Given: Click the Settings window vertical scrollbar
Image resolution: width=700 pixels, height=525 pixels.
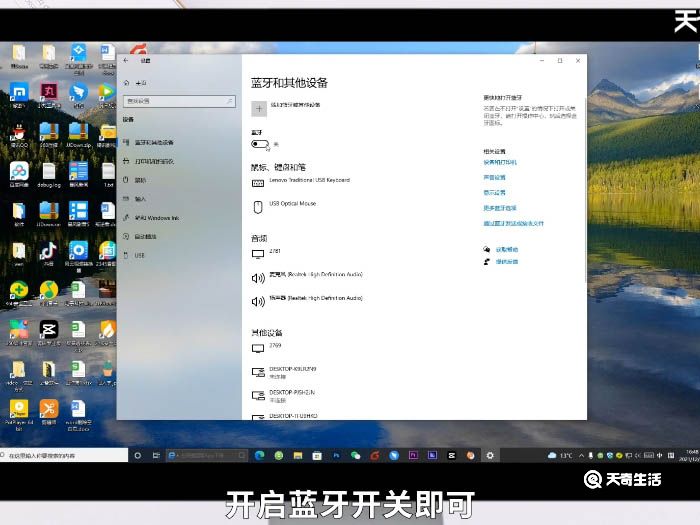Looking at the screenshot, I should pos(585,188).
